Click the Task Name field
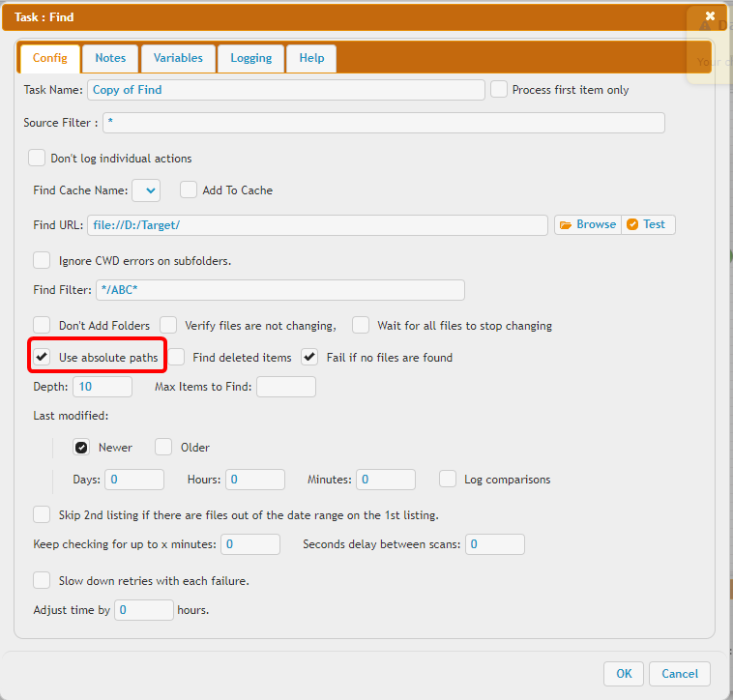The image size is (733, 700). click(285, 90)
